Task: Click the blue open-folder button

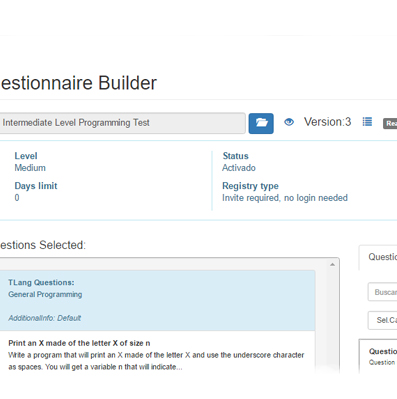Action: [261, 123]
